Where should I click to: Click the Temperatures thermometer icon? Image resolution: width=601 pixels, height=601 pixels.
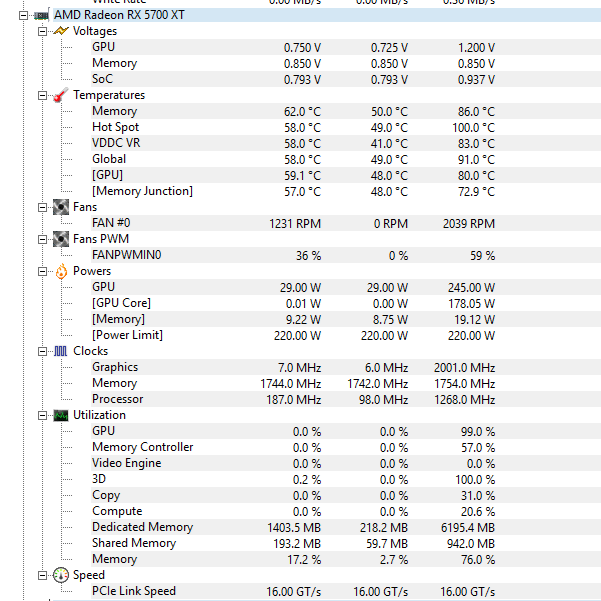tap(61, 95)
